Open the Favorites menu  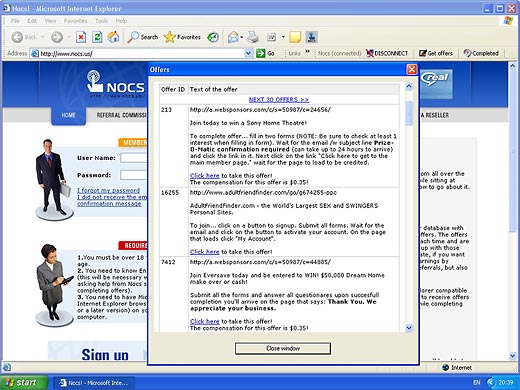tap(75, 21)
